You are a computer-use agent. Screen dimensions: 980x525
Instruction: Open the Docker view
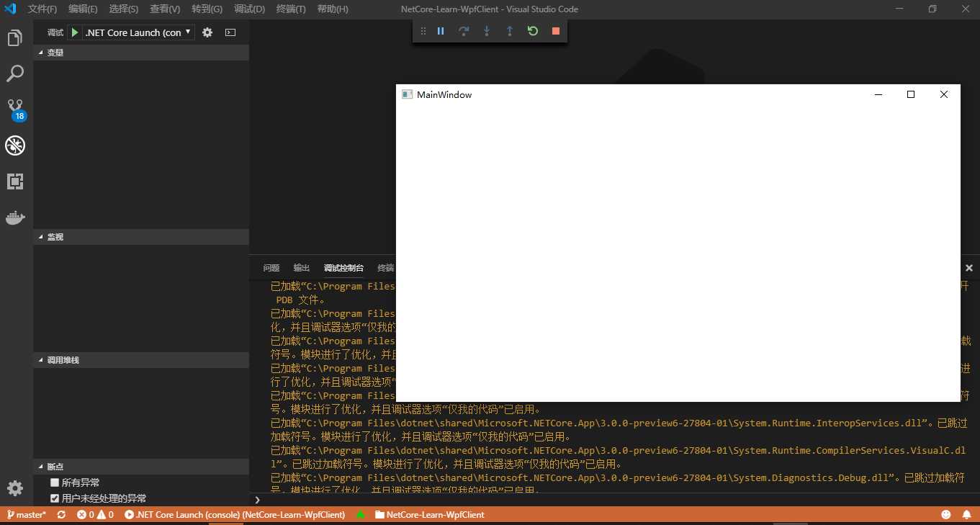(x=15, y=217)
